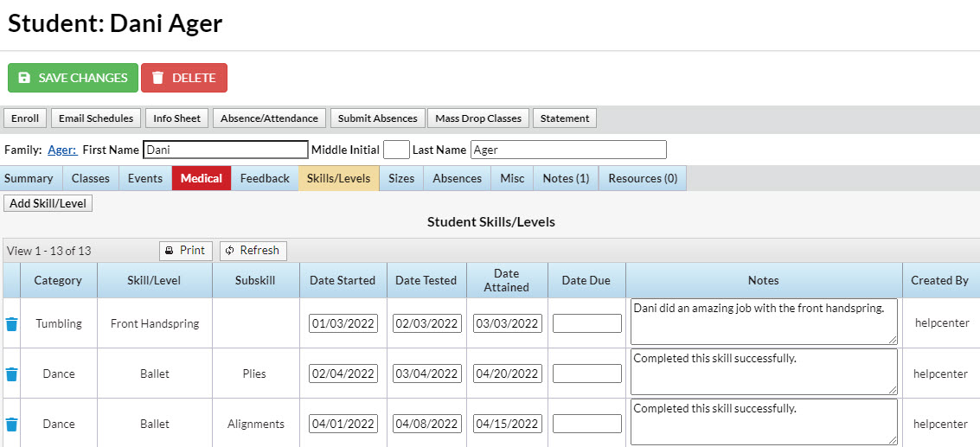Sort by Created By column header

(940, 280)
